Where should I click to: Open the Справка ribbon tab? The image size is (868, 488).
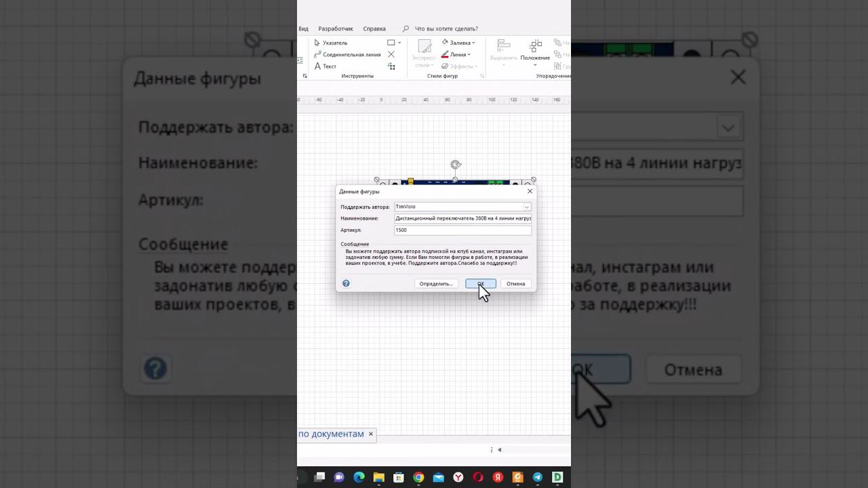[374, 28]
